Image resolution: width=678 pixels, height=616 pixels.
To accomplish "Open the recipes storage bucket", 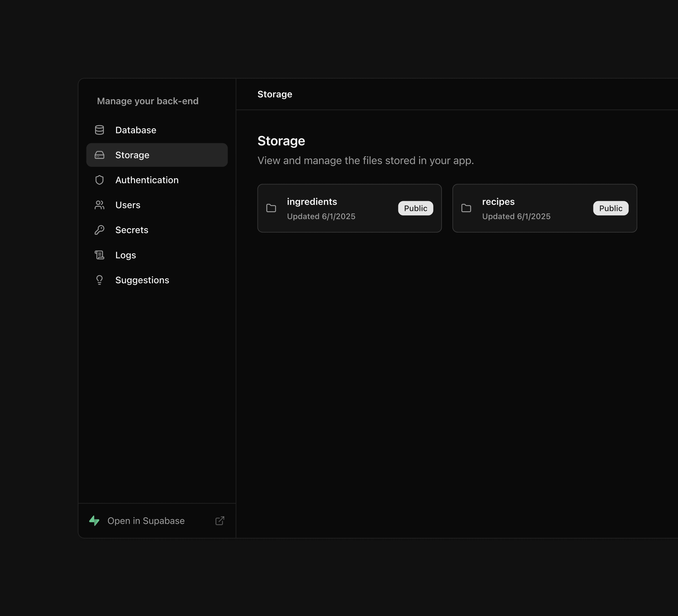I will tap(545, 208).
